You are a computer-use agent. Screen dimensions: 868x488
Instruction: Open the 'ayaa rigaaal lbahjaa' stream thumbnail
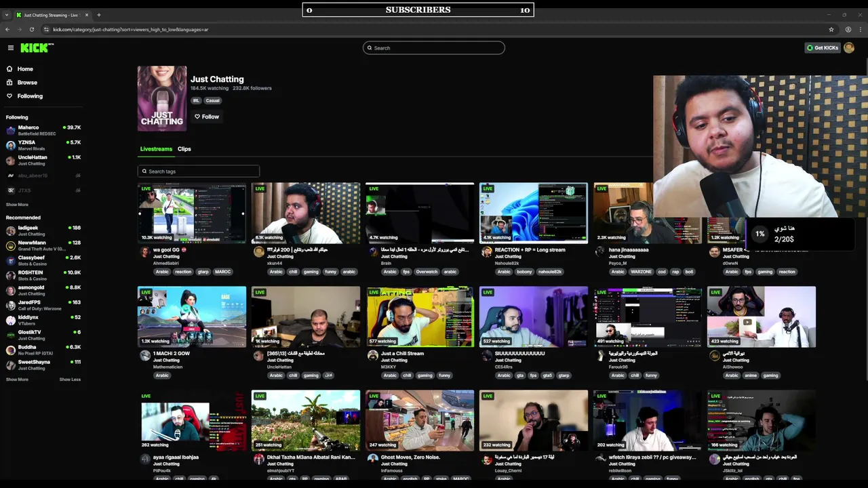coord(192,420)
